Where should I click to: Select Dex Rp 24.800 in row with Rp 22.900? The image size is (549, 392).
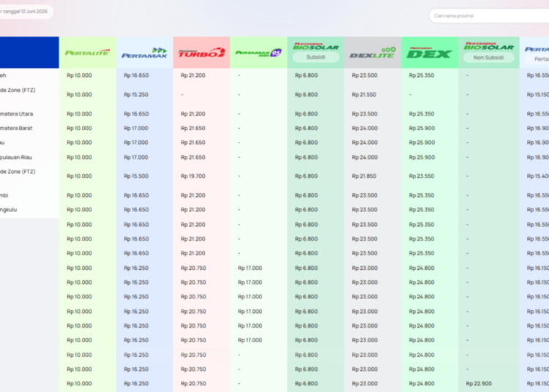422,383
